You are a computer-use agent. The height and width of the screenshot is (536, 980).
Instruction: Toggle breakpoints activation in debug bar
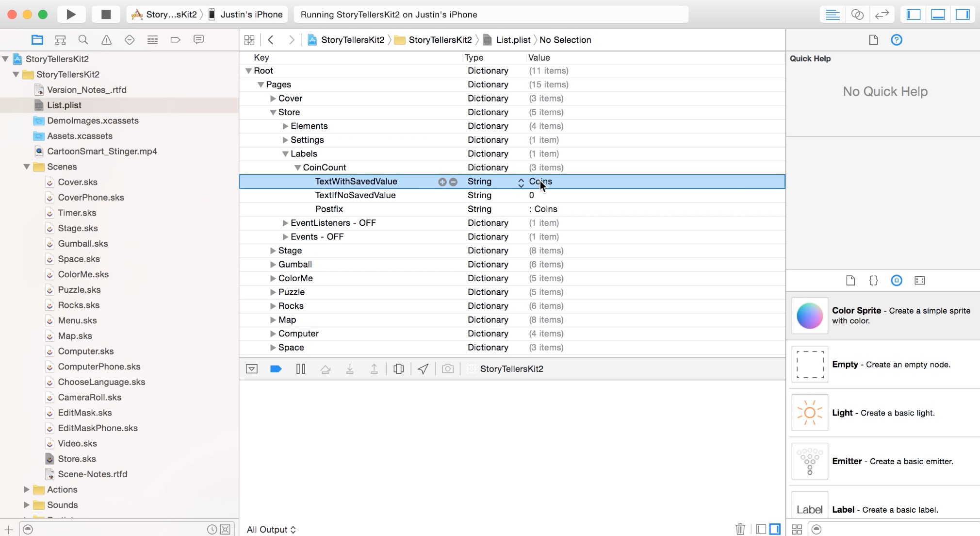pyautogui.click(x=276, y=369)
